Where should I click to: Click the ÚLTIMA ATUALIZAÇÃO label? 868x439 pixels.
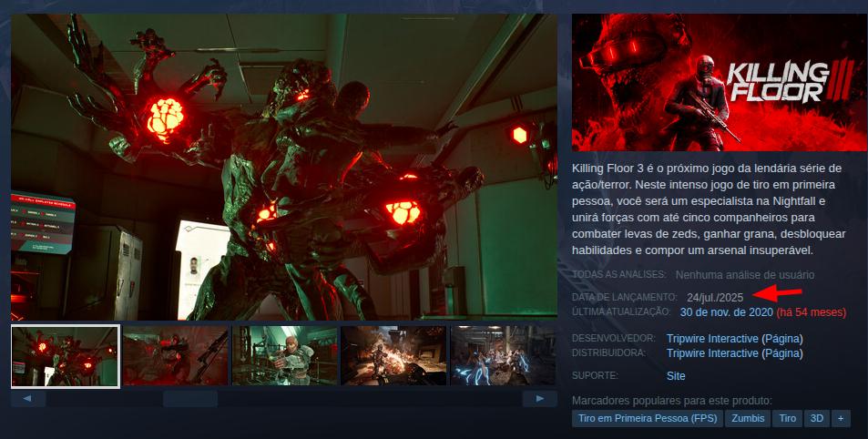tap(620, 311)
